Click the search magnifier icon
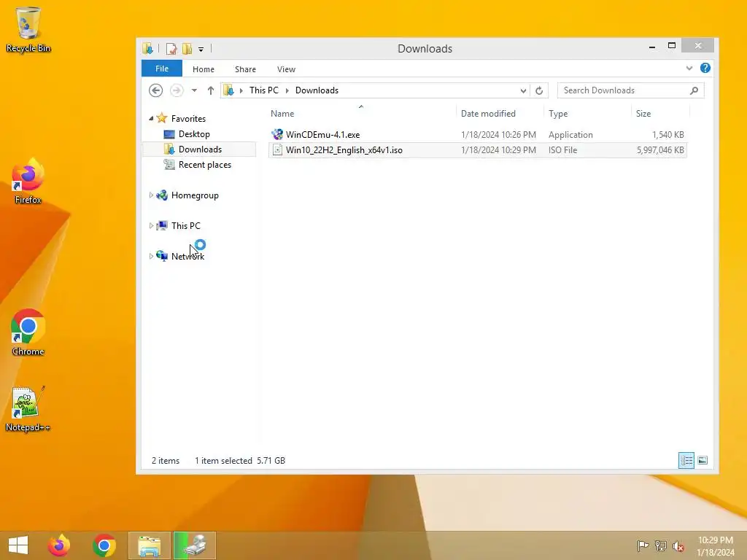Image resolution: width=747 pixels, height=560 pixels. point(694,90)
